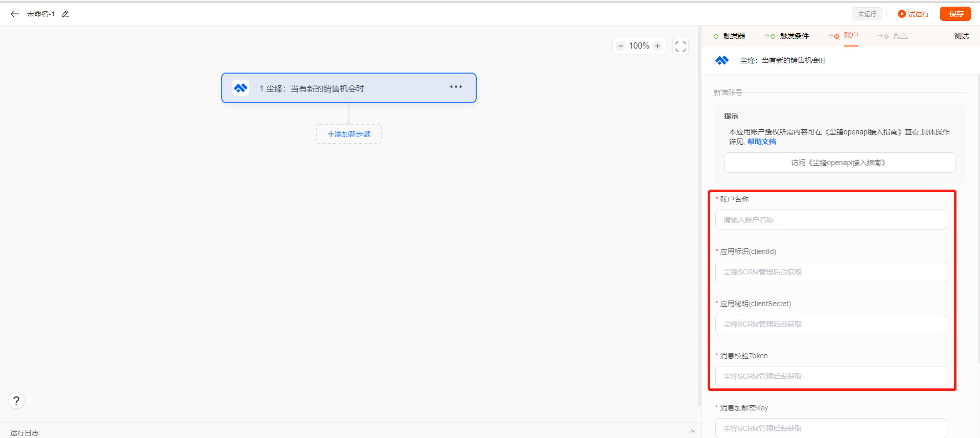Focus the 消息校验Token input field
This screenshot has width=980, height=438.
pos(831,376)
